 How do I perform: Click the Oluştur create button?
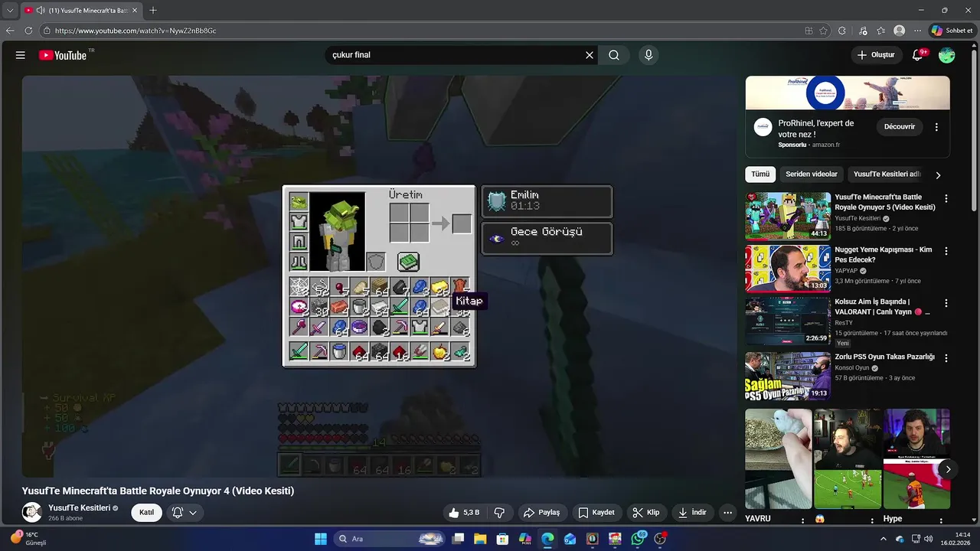(x=876, y=55)
